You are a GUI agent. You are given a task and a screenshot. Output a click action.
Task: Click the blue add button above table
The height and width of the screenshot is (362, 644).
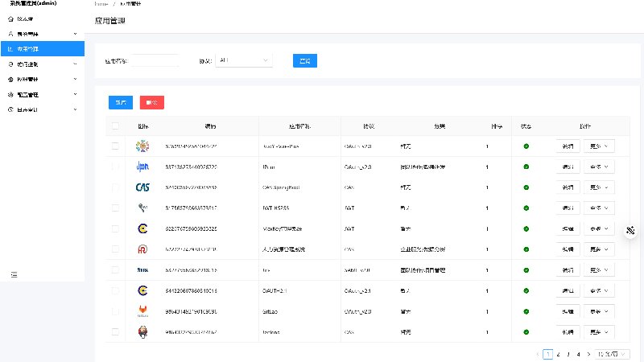(121, 103)
